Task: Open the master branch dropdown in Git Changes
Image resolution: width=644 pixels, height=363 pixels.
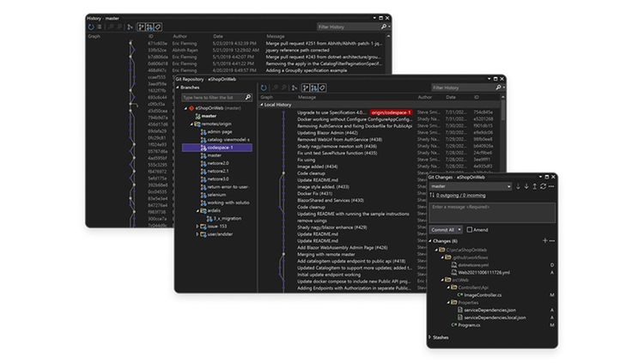Action: tap(509, 186)
